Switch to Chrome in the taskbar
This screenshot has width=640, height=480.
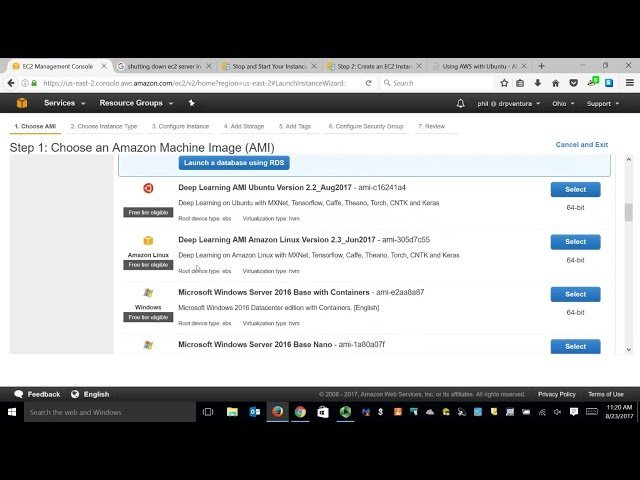pyautogui.click(x=300, y=412)
